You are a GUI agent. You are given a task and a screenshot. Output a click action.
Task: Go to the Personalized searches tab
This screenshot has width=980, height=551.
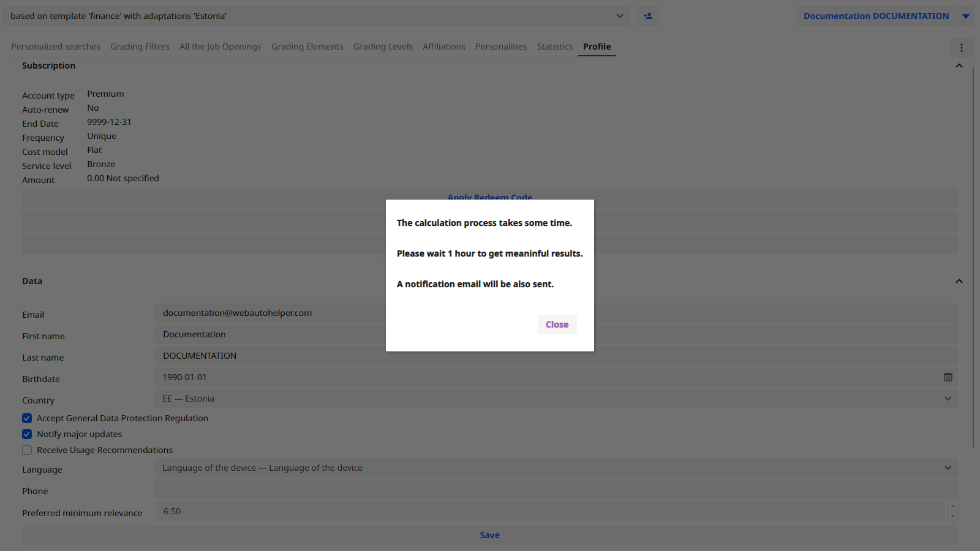(x=56, y=47)
